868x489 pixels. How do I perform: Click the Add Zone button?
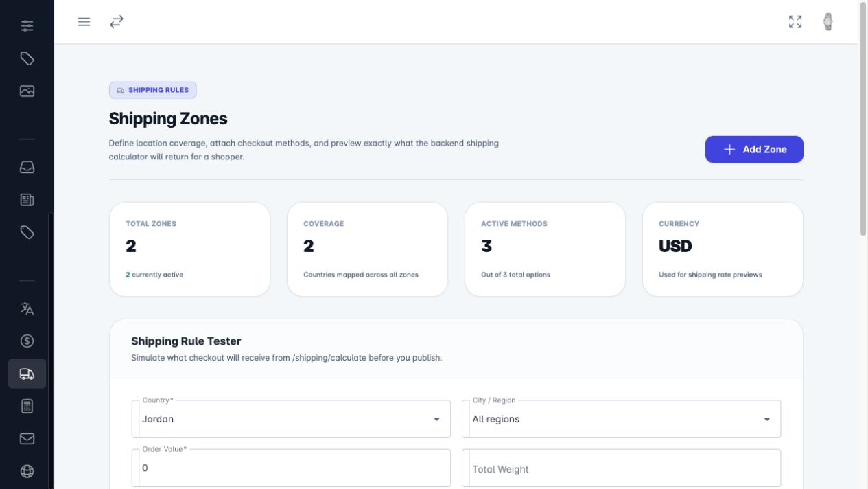tap(754, 149)
